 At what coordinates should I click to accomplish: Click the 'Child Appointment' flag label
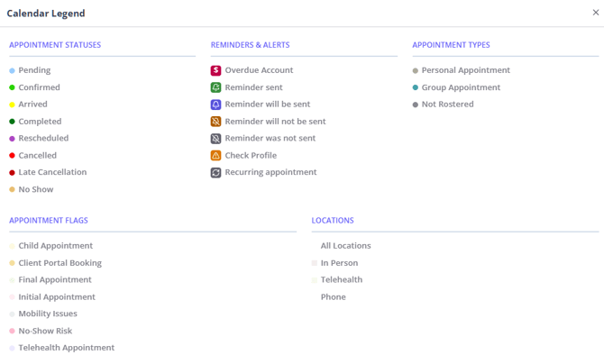56,245
